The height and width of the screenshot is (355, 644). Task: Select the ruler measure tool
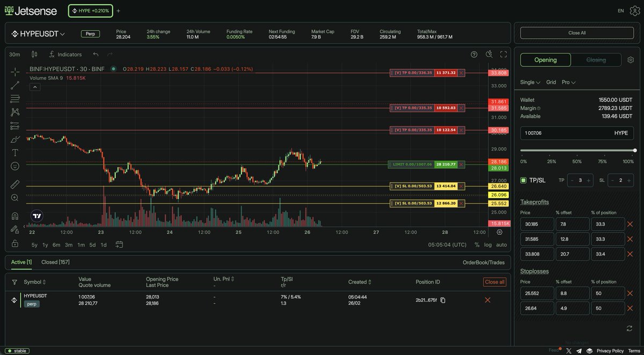point(15,184)
